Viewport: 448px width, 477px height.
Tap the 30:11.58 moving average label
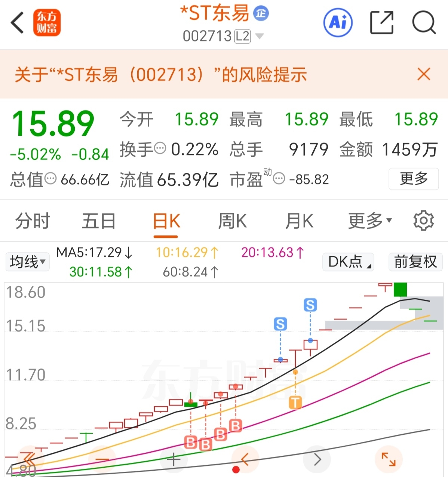pyautogui.click(x=101, y=272)
